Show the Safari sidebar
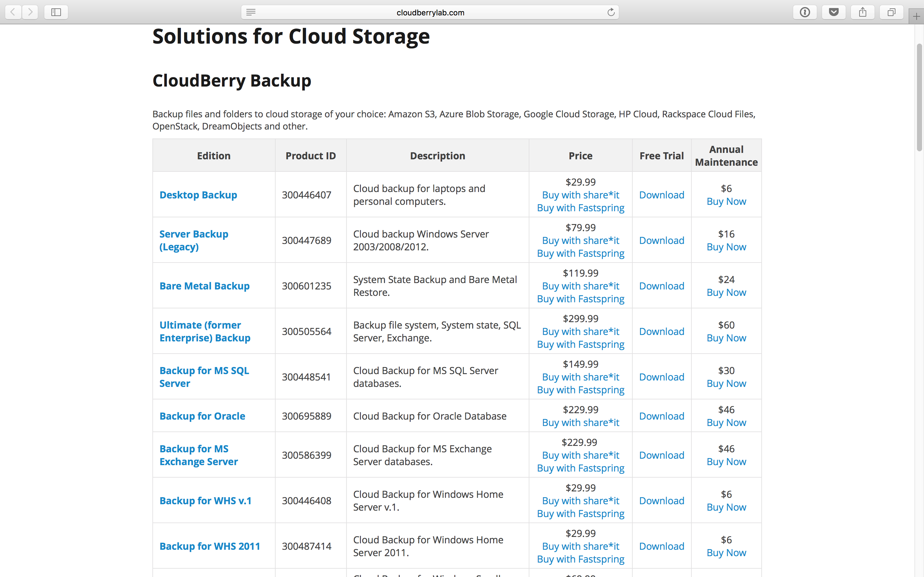This screenshot has width=924, height=577. [x=56, y=12]
